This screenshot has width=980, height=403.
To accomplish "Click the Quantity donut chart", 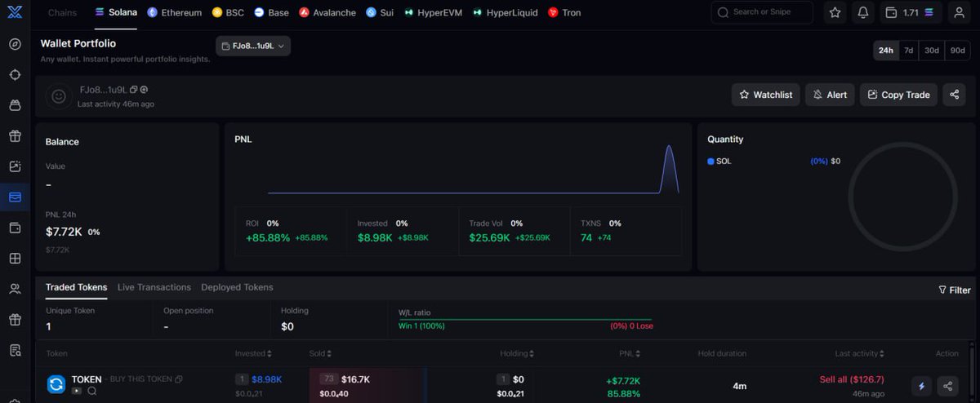I will click(902, 196).
